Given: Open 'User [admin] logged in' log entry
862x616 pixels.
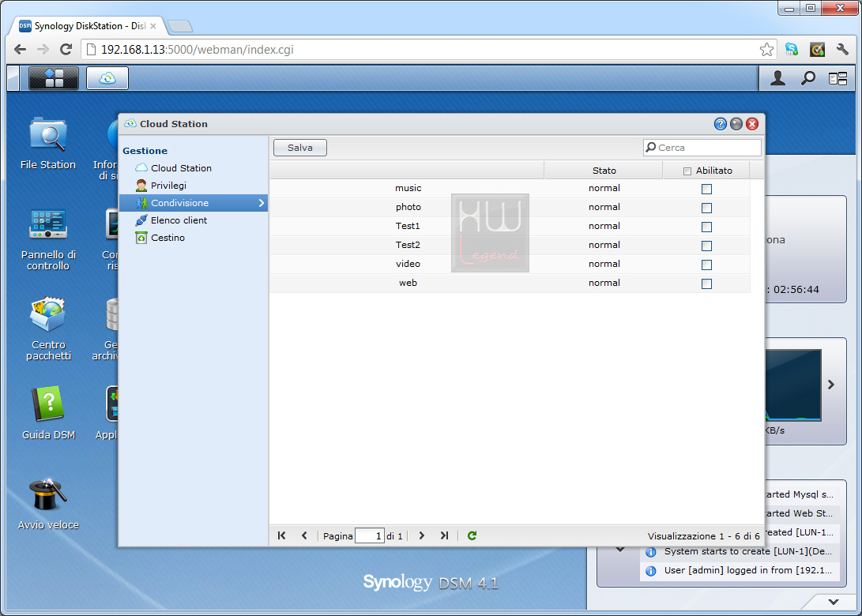Looking at the screenshot, I should 740,570.
